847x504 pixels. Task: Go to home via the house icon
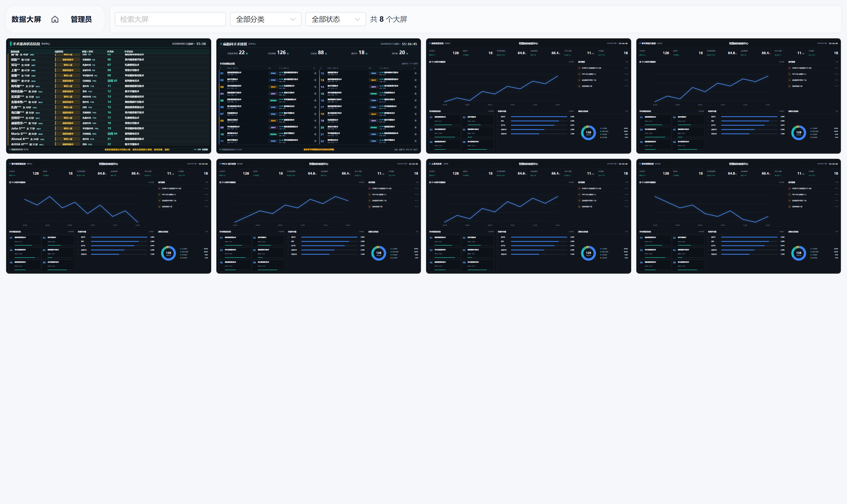[x=55, y=19]
